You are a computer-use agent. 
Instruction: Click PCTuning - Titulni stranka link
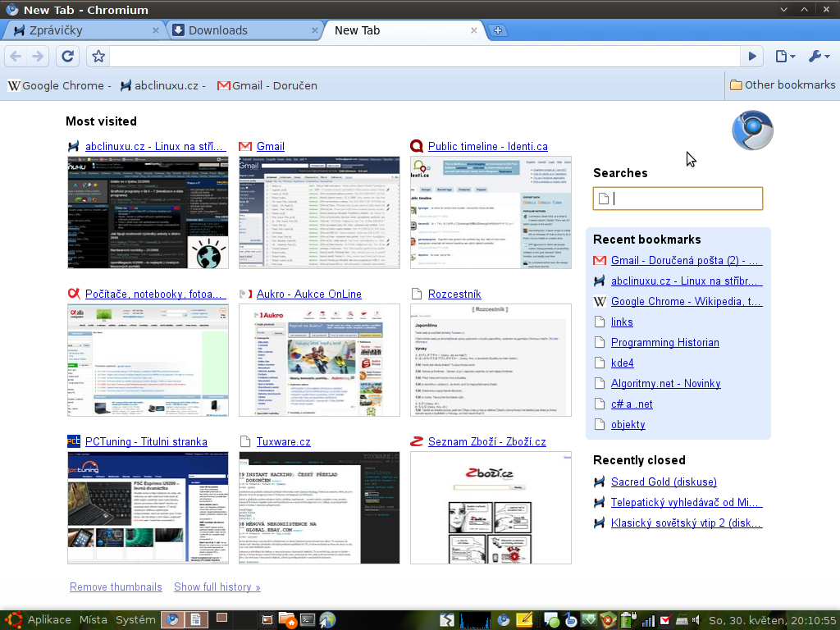pos(146,442)
